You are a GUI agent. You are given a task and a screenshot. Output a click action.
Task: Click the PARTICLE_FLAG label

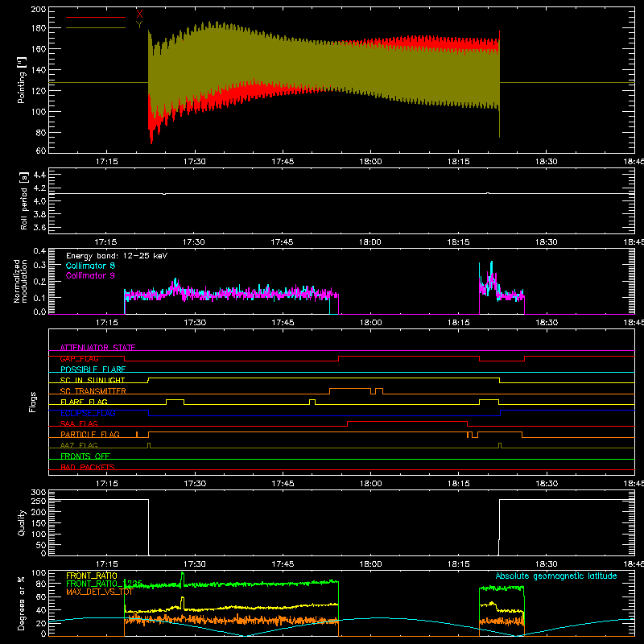90,435
